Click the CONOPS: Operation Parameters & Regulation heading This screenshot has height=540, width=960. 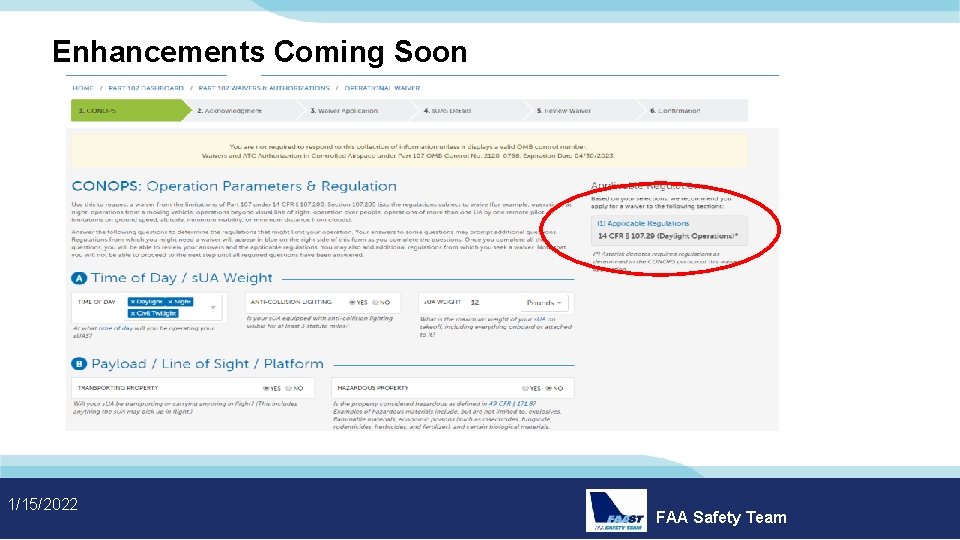[x=234, y=186]
